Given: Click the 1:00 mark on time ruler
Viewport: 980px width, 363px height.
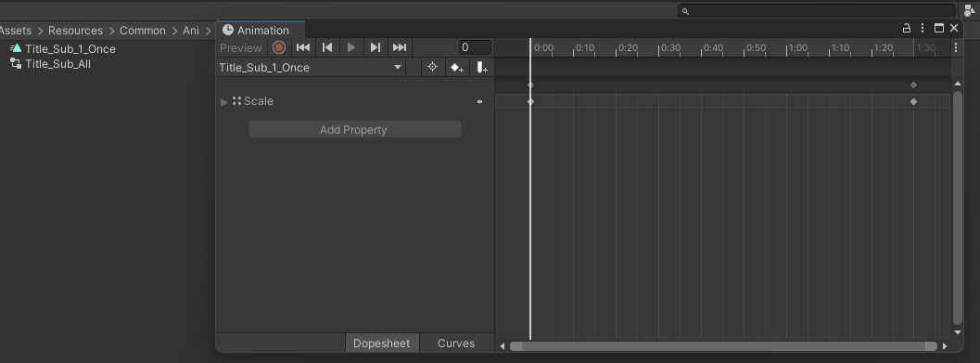Looking at the screenshot, I should (x=797, y=48).
